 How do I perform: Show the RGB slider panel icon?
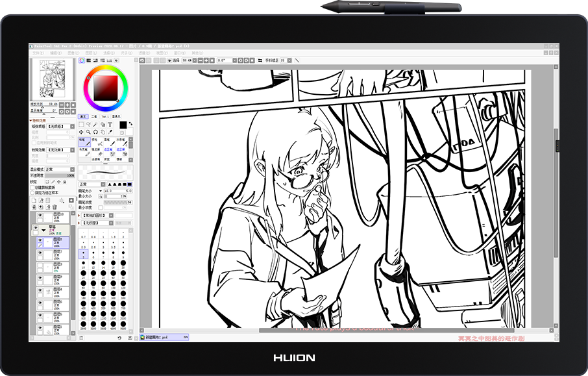(x=88, y=60)
